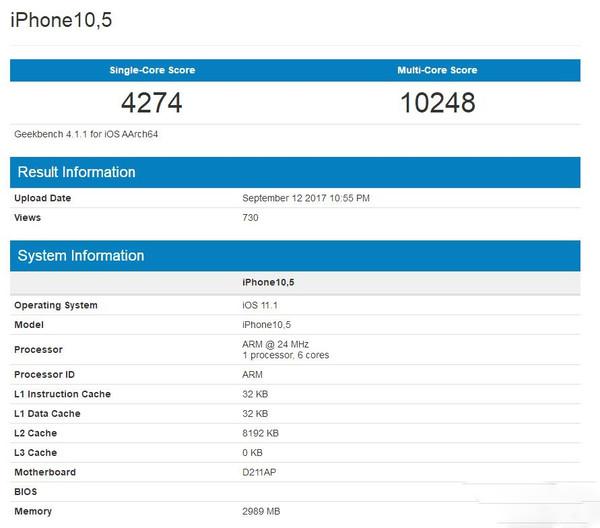This screenshot has height=528, width=600.
Task: Select the Processor label
Action: (x=38, y=350)
